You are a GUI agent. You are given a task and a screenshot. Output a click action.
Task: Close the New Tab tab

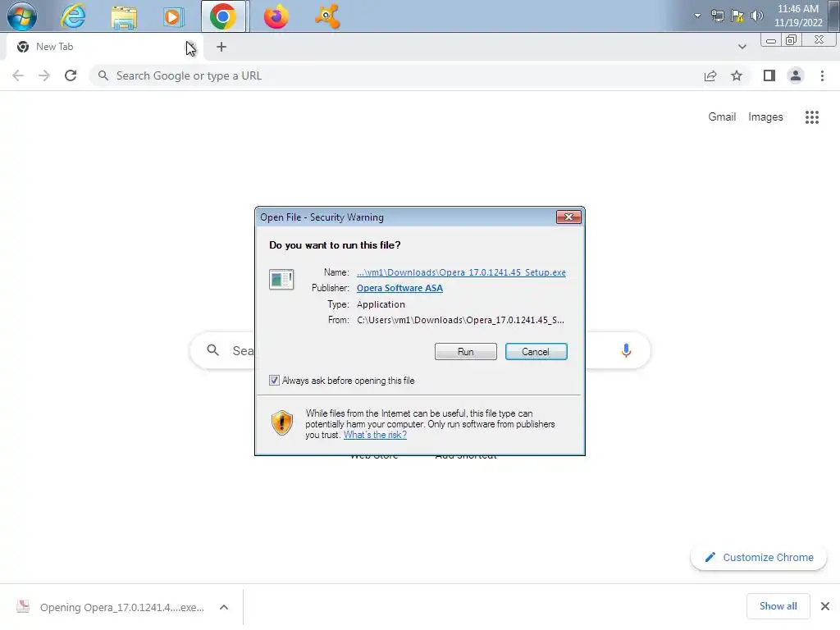point(190,47)
